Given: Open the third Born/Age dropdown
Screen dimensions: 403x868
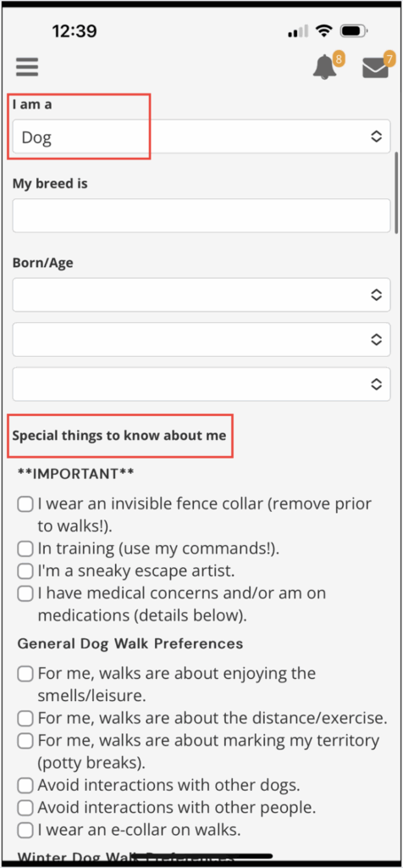Looking at the screenshot, I should pyautogui.click(x=201, y=384).
